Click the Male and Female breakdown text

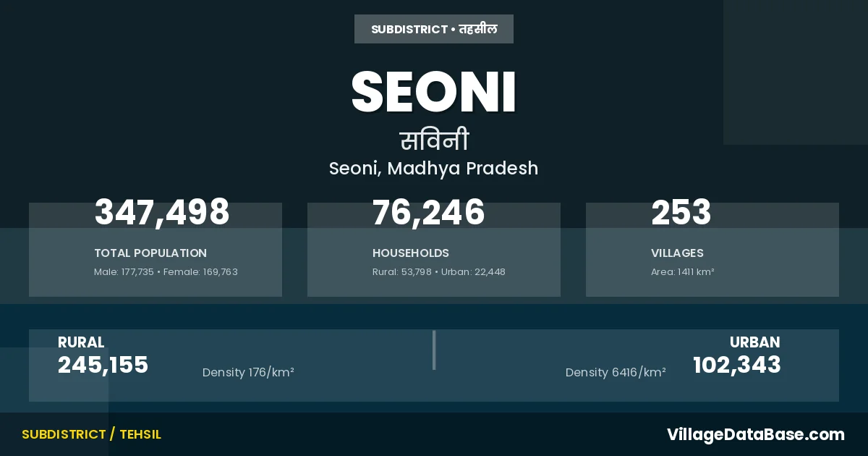click(x=166, y=272)
